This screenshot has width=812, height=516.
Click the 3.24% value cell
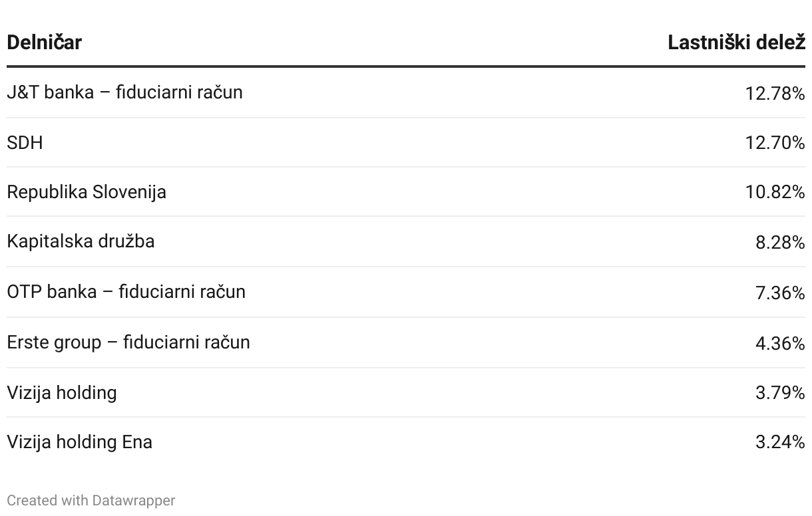click(x=780, y=442)
